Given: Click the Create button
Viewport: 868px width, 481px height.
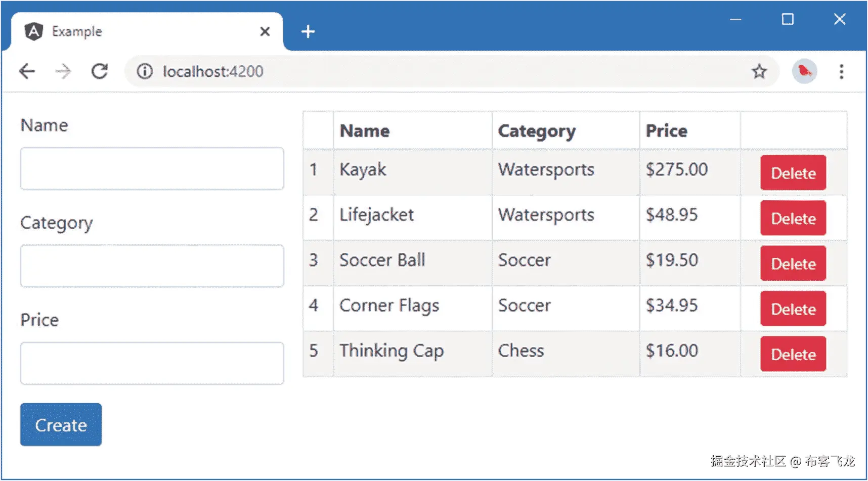Looking at the screenshot, I should coord(61,425).
